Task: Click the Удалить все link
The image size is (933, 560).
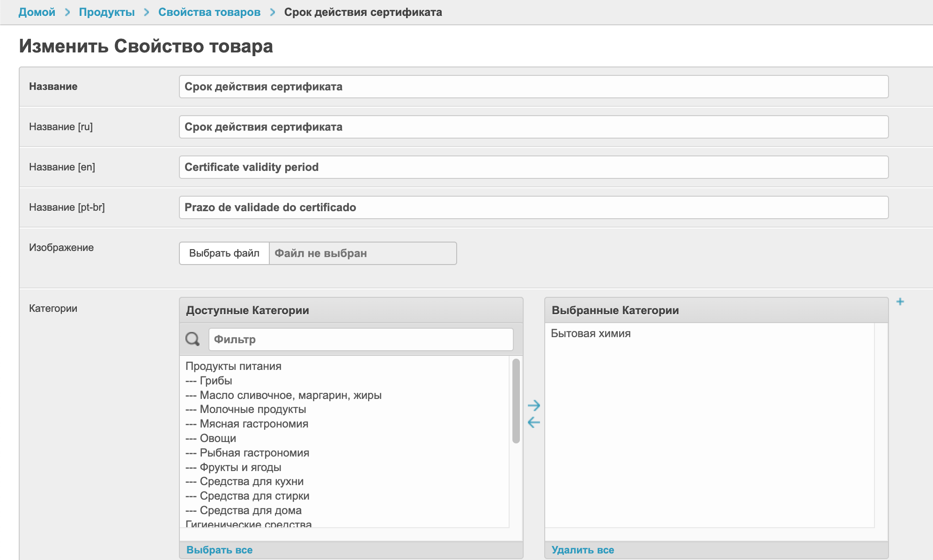Action: tap(582, 550)
